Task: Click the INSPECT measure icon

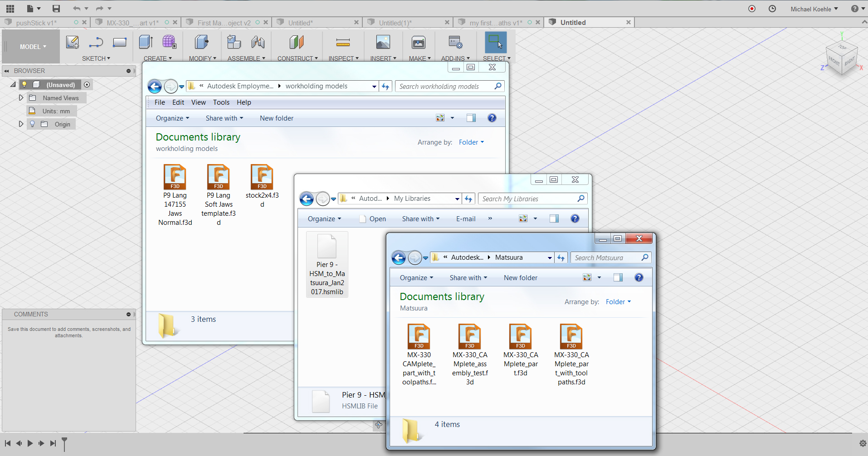Action: (x=343, y=43)
